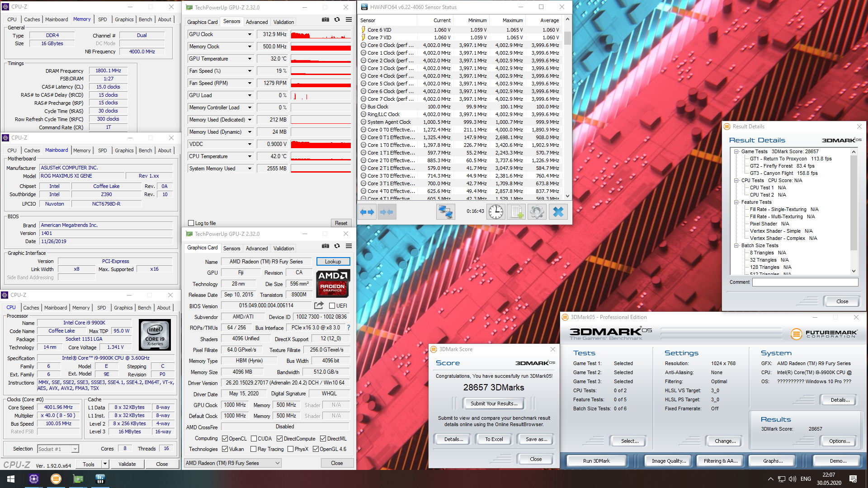Screen dimensions: 868x488
Task: Open GPU Temperature sensor dropdown
Action: pos(250,59)
